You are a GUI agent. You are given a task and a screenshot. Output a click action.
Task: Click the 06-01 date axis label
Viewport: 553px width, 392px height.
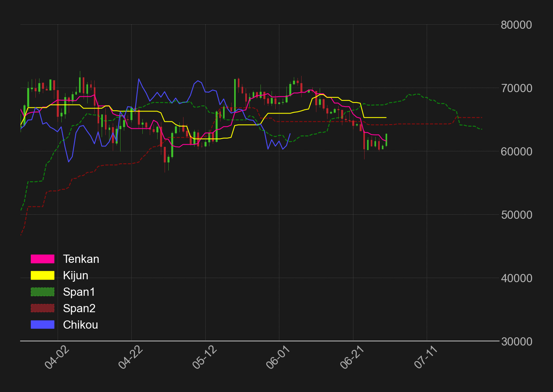pos(278,357)
